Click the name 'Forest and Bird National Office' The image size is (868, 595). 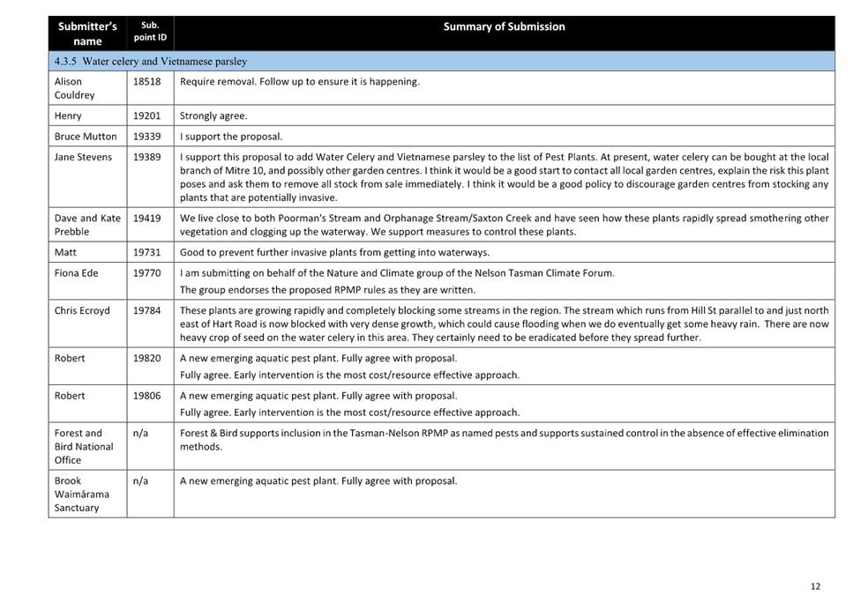click(x=84, y=447)
